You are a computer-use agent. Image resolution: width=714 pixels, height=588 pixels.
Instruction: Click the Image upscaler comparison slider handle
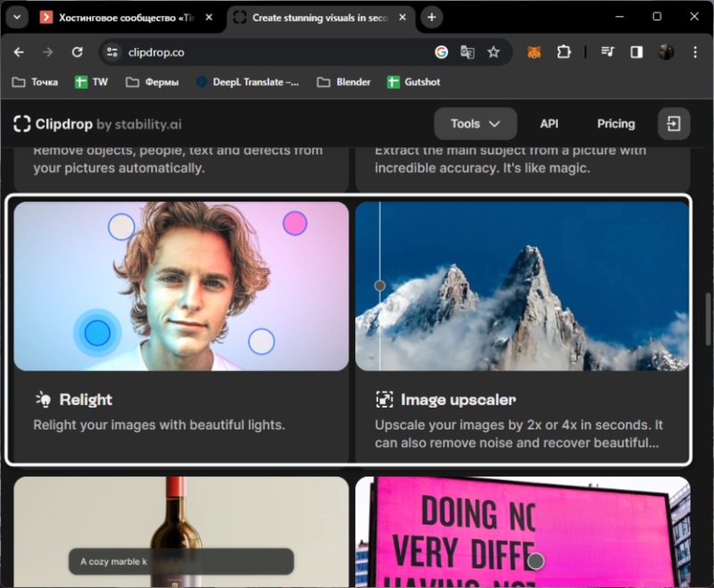click(380, 286)
